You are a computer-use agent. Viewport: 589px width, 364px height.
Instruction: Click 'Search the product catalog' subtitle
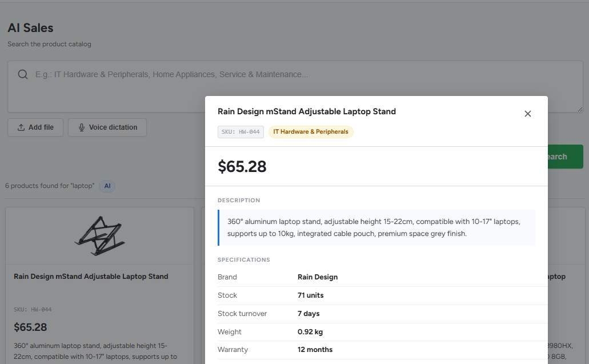click(x=49, y=44)
